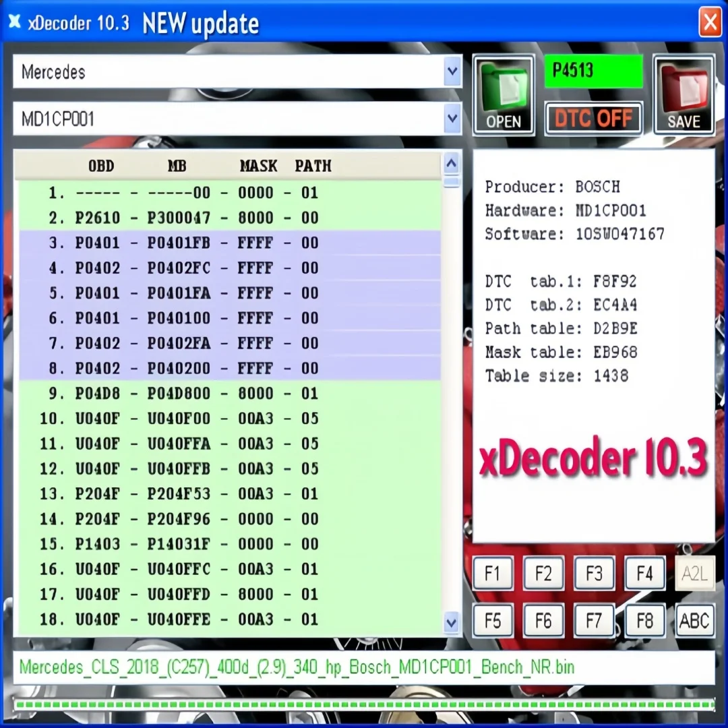Image resolution: width=728 pixels, height=728 pixels.
Task: Click the MB column header
Action: [177, 166]
